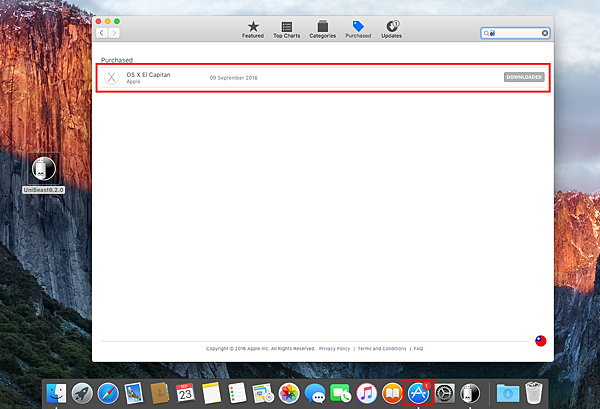Open Maps from the Dock
Viewport: 600px width, 409px height.
(263, 393)
